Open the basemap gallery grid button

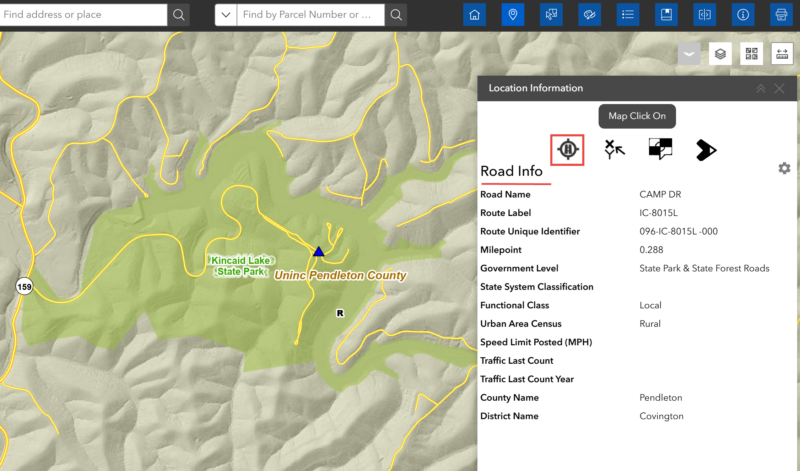pos(752,54)
